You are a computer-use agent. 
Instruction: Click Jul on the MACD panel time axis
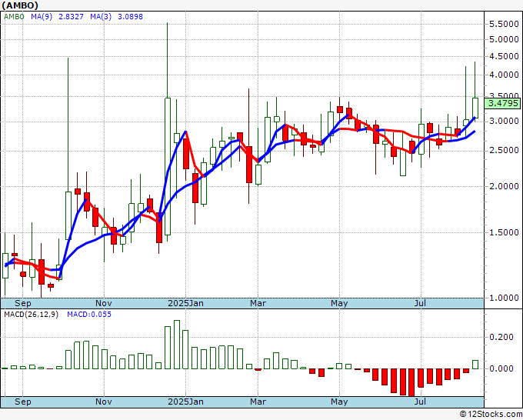[x=420, y=402]
